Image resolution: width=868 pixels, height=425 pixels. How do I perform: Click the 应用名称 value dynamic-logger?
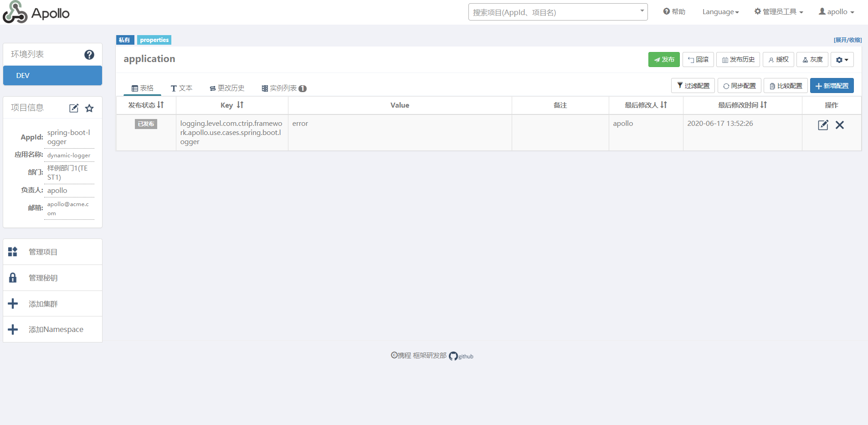pos(69,155)
